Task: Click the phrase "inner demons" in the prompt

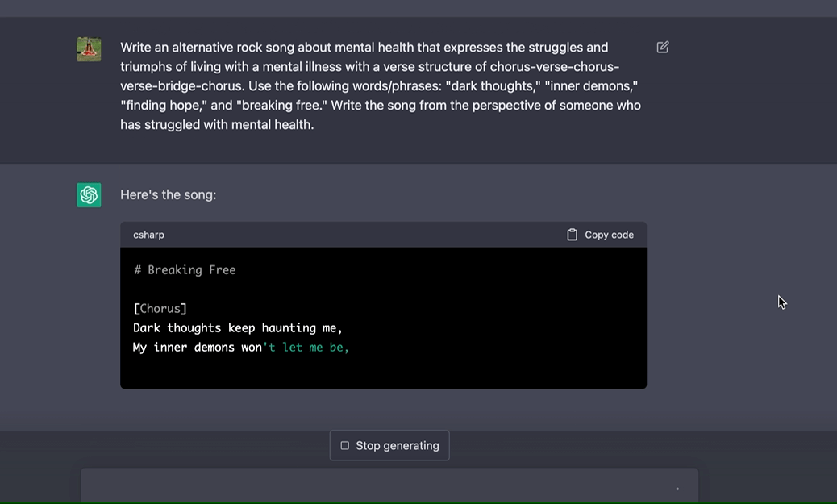Action: tap(593, 86)
